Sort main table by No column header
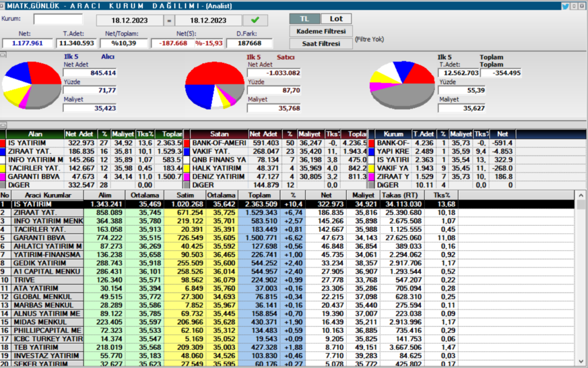The height and width of the screenshot is (368, 588). pyautogui.click(x=5, y=195)
